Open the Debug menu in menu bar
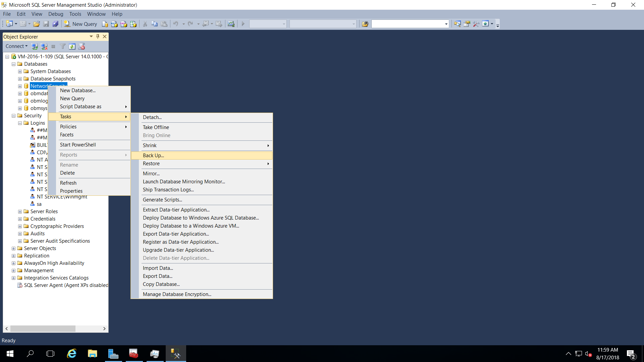644x362 pixels. [56, 14]
